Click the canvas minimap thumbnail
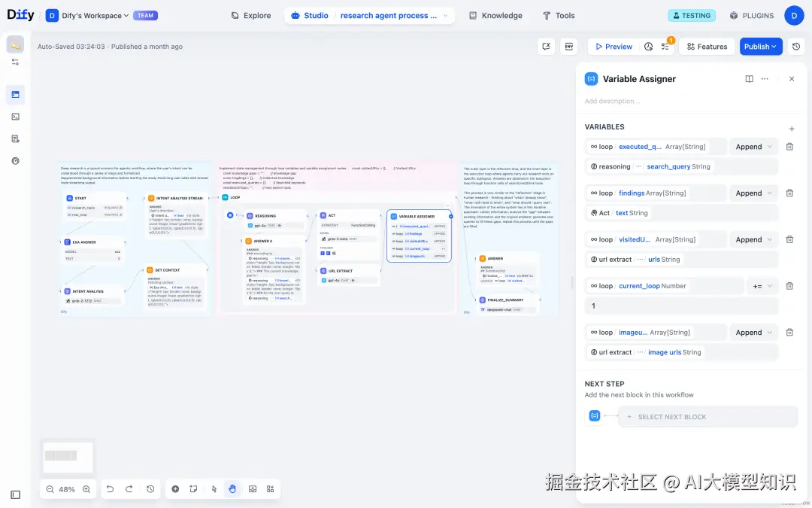 (x=68, y=456)
